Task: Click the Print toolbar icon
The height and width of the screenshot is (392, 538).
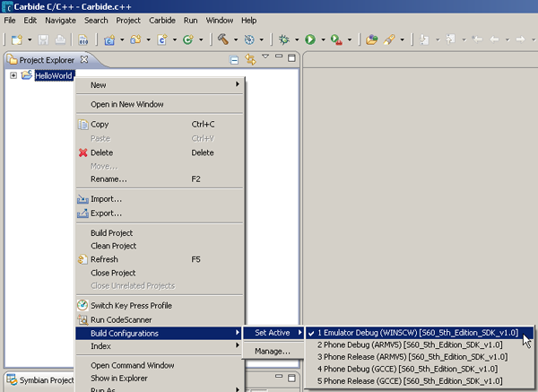Action: (x=60, y=39)
